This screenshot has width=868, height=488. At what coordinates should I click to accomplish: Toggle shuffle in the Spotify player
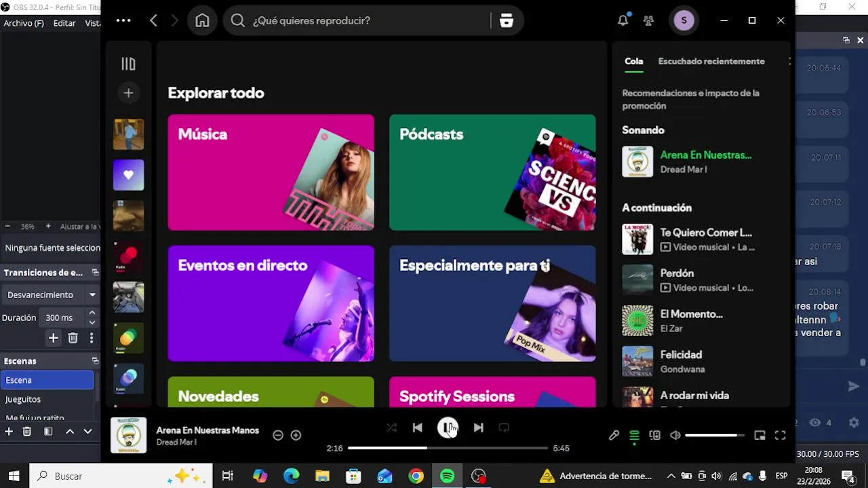coord(391,428)
